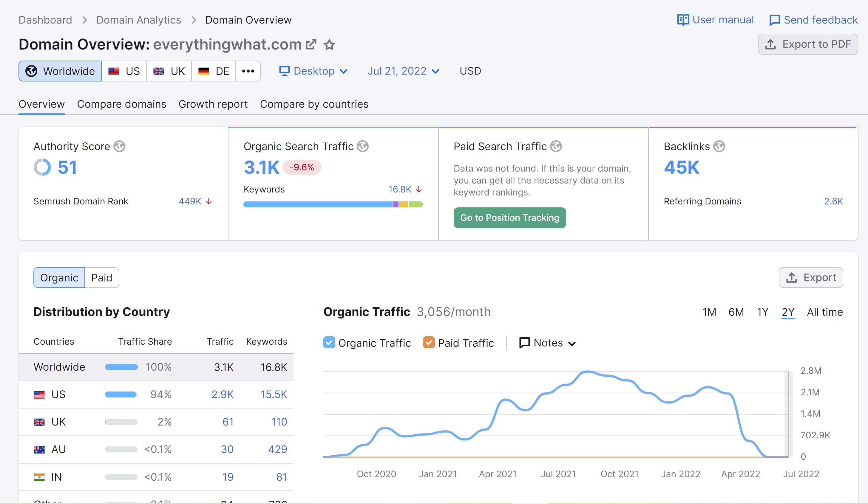868x504 pixels.
Task: Click the US traffic value 2.9K
Action: tap(223, 394)
